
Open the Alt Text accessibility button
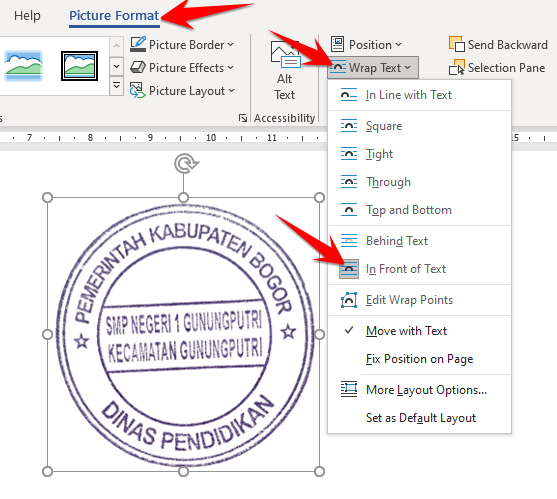(285, 71)
